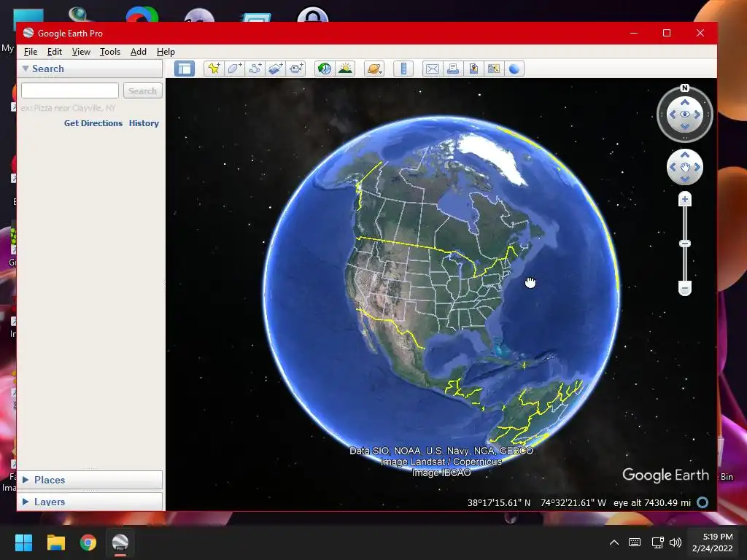This screenshot has width=747, height=560.
Task: Click the blue globe toolbar icon
Action: (514, 69)
